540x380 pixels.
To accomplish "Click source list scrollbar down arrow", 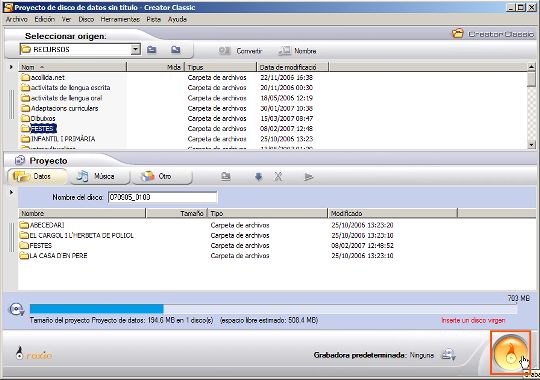I will (x=531, y=145).
